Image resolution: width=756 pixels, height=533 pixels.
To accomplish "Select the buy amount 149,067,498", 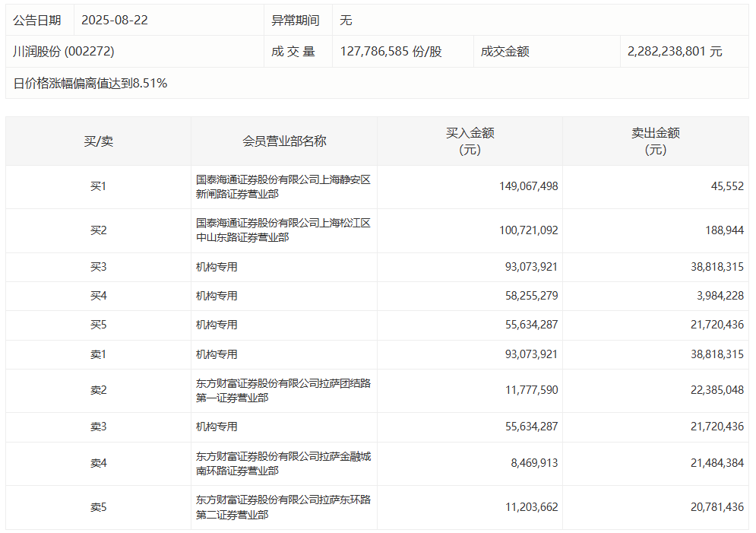I will (x=529, y=186).
